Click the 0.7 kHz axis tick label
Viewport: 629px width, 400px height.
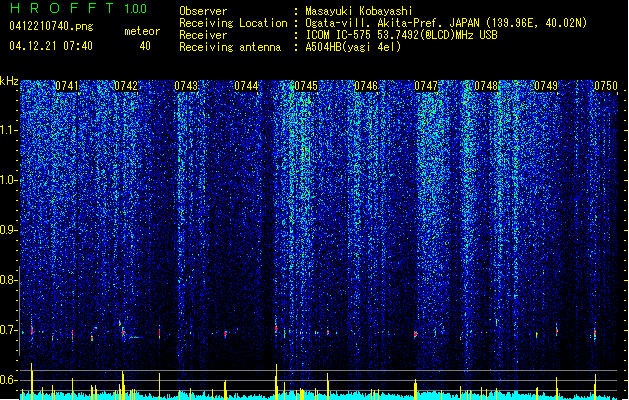point(9,330)
